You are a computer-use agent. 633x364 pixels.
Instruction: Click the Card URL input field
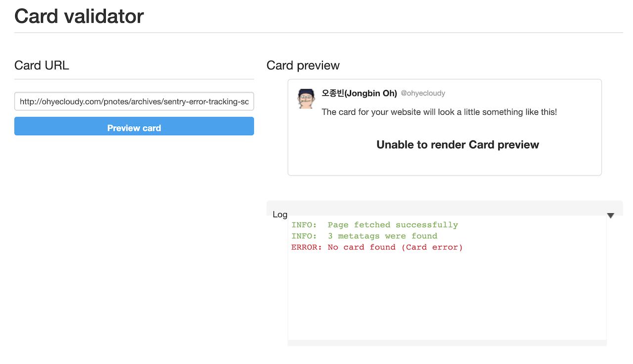coord(134,101)
